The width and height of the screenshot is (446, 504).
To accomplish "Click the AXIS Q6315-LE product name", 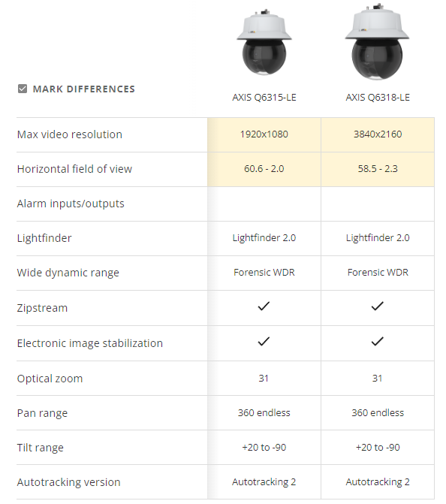I will pyautogui.click(x=264, y=98).
